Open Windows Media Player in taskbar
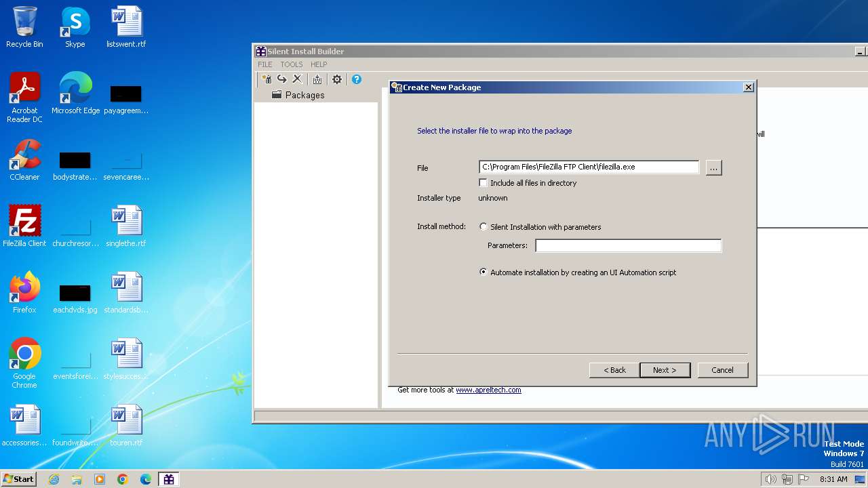The image size is (868, 488). coord(100,479)
